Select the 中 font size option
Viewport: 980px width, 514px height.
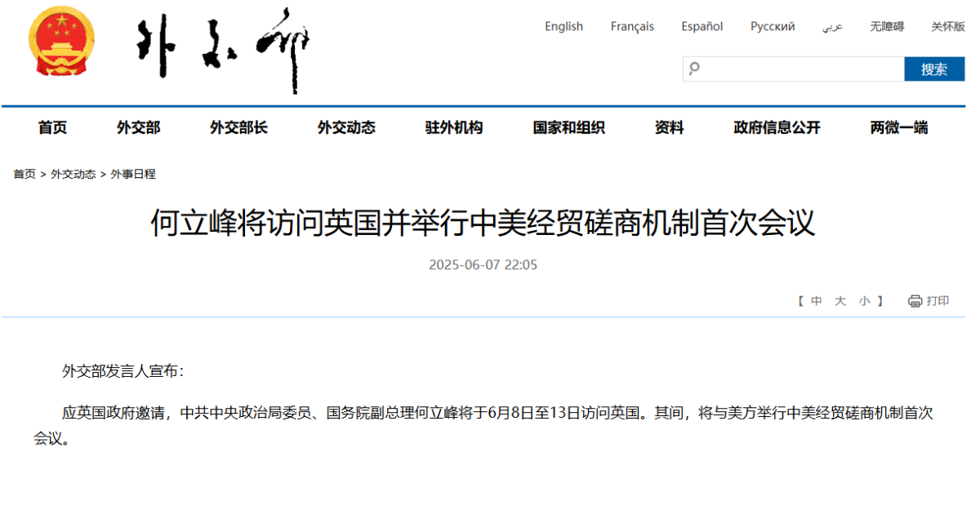(x=816, y=301)
